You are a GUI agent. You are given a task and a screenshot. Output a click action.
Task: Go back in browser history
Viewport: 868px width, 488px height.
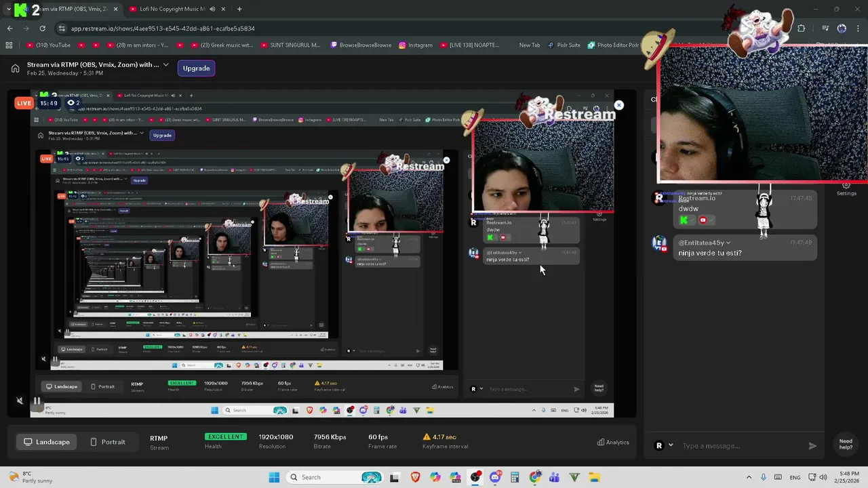[x=9, y=28]
